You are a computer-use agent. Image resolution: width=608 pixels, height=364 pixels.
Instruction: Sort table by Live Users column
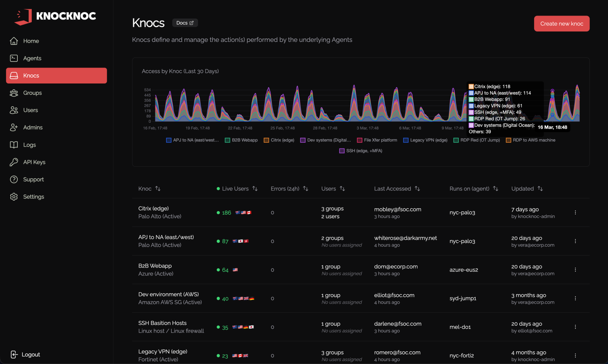point(255,188)
